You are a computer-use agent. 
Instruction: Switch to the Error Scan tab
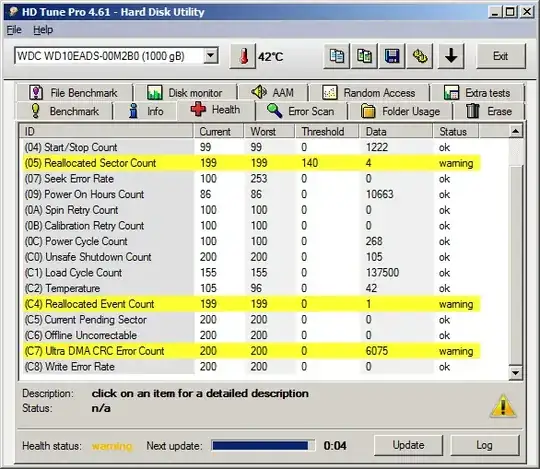(301, 111)
